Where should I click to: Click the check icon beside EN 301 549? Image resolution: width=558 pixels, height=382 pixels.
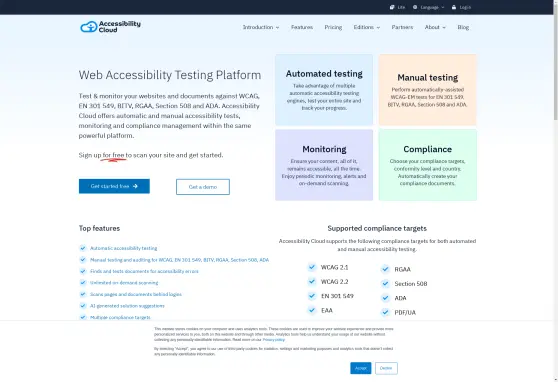click(312, 296)
